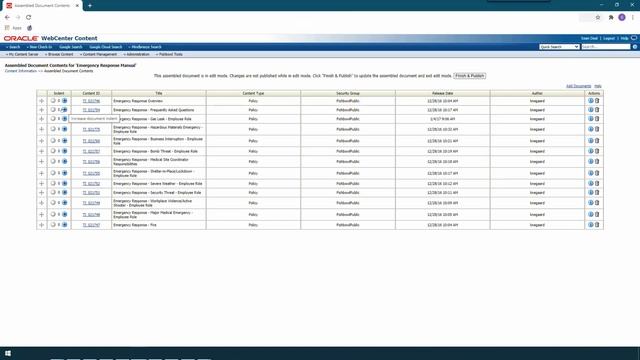Increase indent for Severe Weather row
This screenshot has width=640, height=360.
pyautogui.click(x=64, y=184)
